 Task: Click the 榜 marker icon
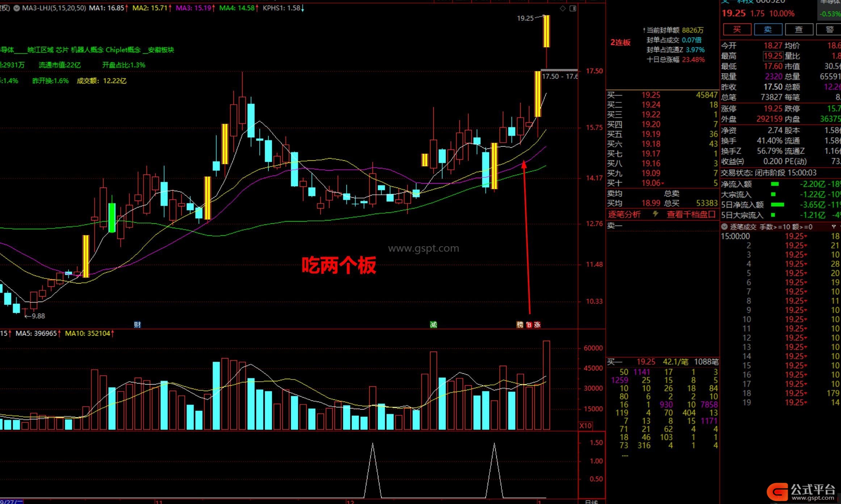tap(520, 325)
